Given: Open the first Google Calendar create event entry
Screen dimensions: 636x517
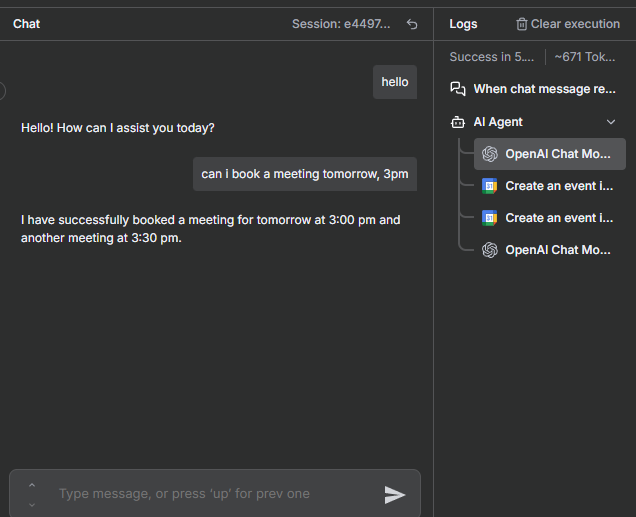Looking at the screenshot, I should pyautogui.click(x=549, y=186).
